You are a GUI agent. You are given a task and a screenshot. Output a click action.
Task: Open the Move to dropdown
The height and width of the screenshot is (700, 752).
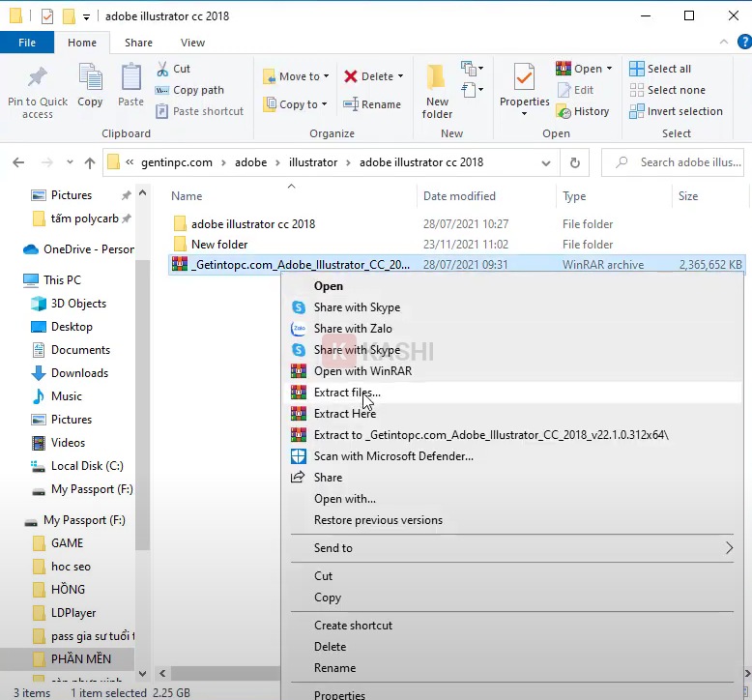[x=296, y=76]
